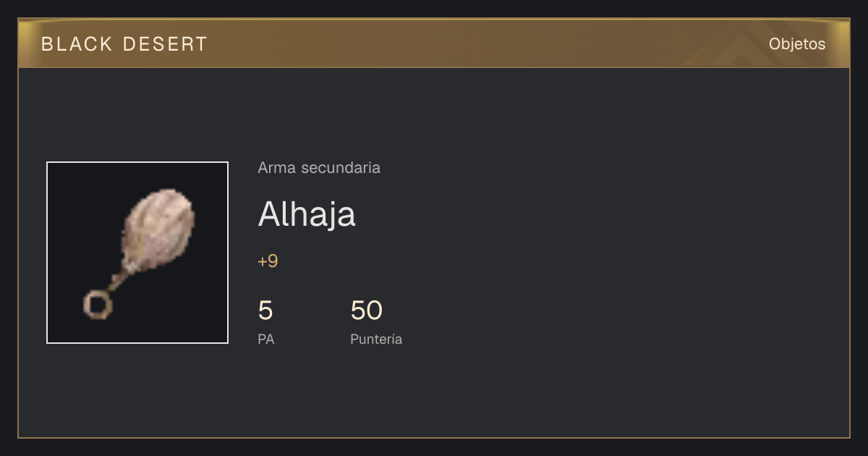Click the empty card area below the stats
Image resolution: width=868 pixels, height=456 pixels.
[434, 394]
